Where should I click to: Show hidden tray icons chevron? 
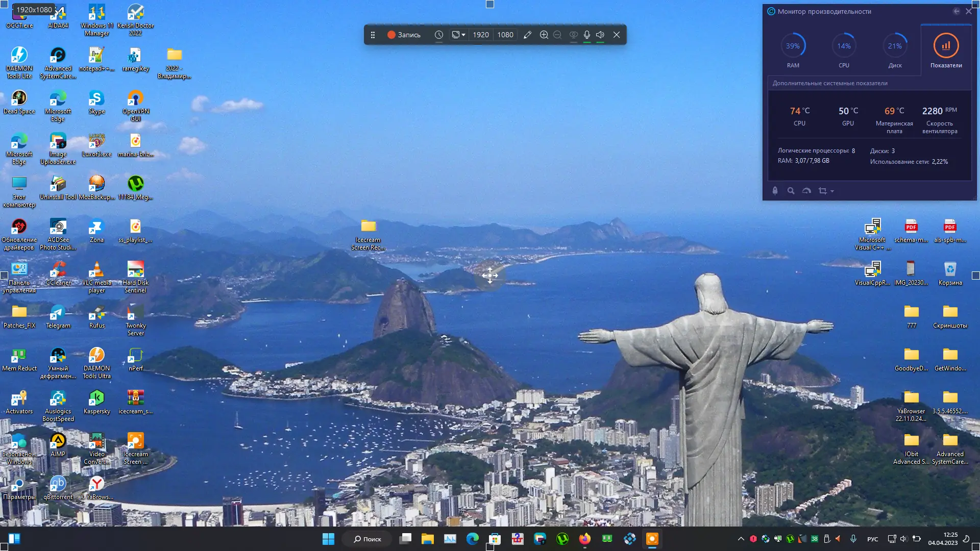pos(741,539)
